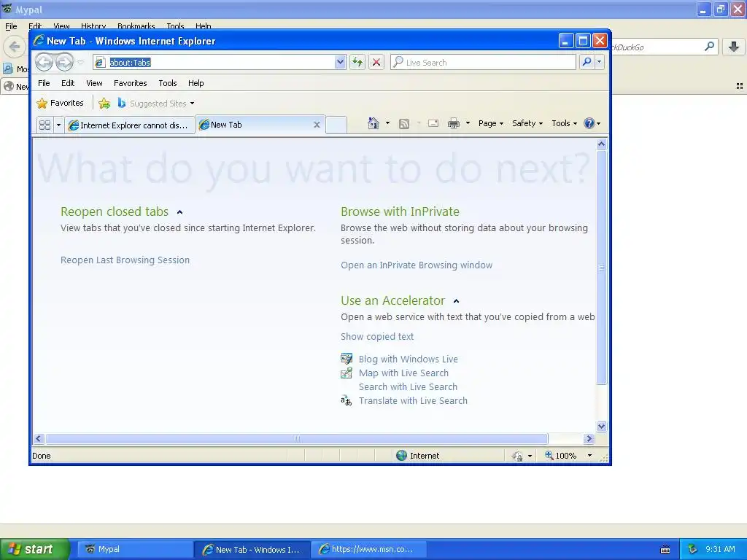Open the tab list dropdown arrow
The width and height of the screenshot is (747, 560).
tap(58, 125)
